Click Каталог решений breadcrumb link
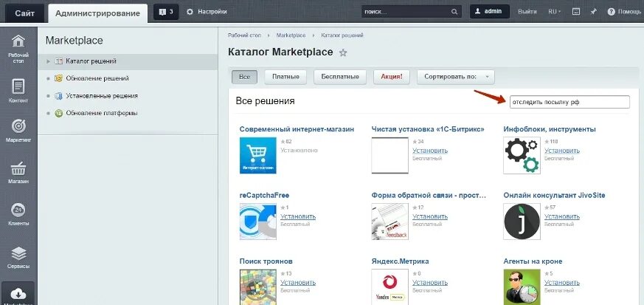644x305 pixels. coord(342,35)
